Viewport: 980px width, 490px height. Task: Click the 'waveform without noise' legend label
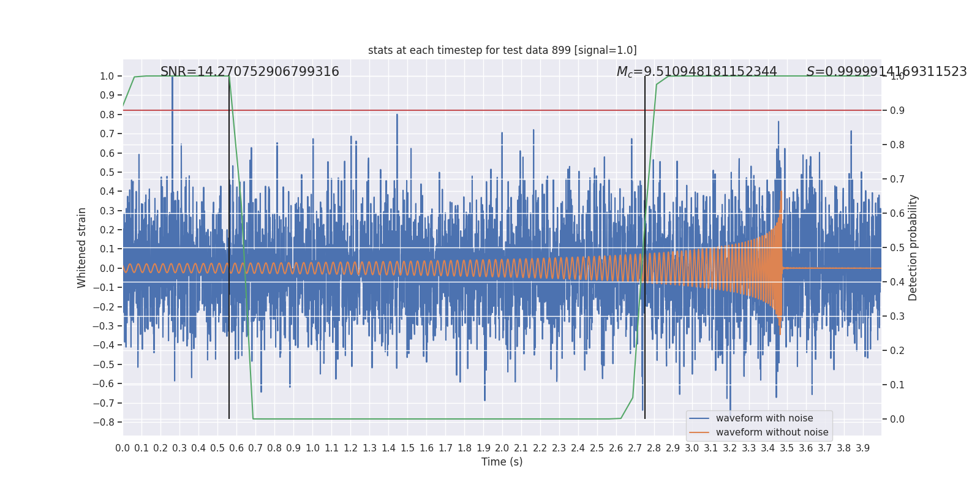[x=772, y=432]
